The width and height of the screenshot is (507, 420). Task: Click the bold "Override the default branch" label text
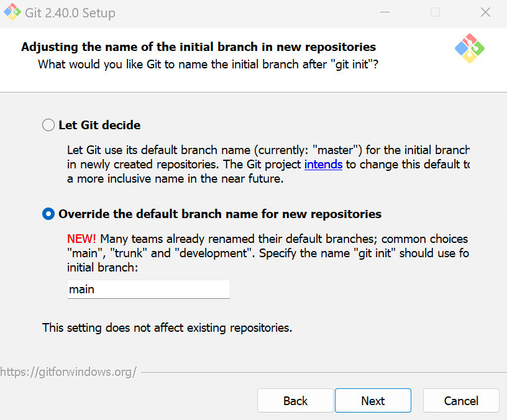click(x=219, y=213)
